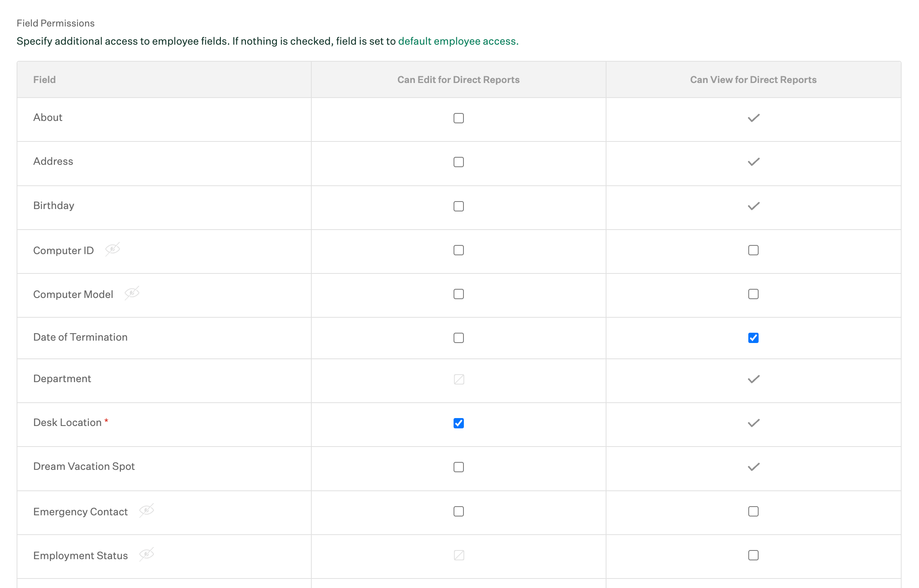Click hidden-eye icon beside Emergency Contact

[x=147, y=511]
